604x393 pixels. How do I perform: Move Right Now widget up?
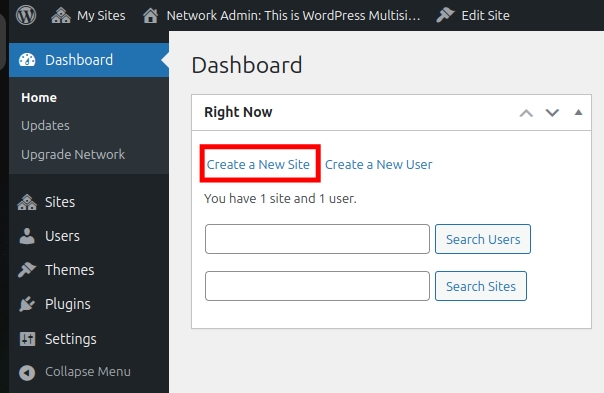pos(526,113)
